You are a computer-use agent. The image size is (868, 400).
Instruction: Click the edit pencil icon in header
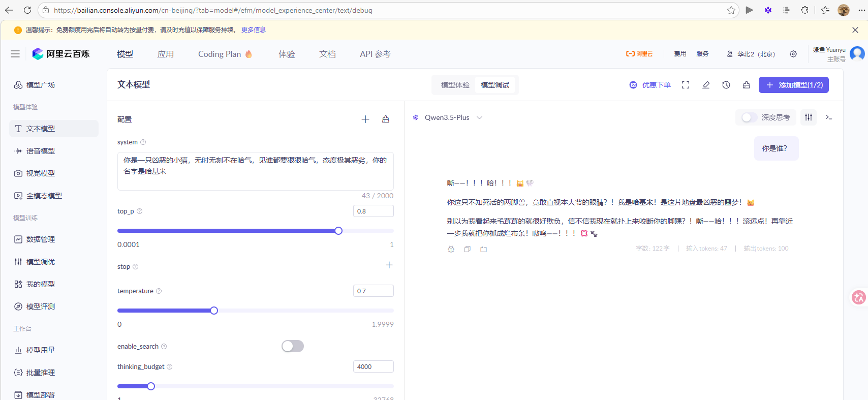tap(706, 85)
